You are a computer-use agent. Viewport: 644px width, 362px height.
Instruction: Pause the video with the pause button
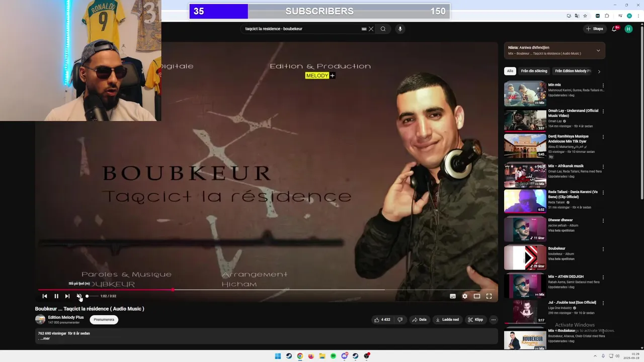pos(56,296)
